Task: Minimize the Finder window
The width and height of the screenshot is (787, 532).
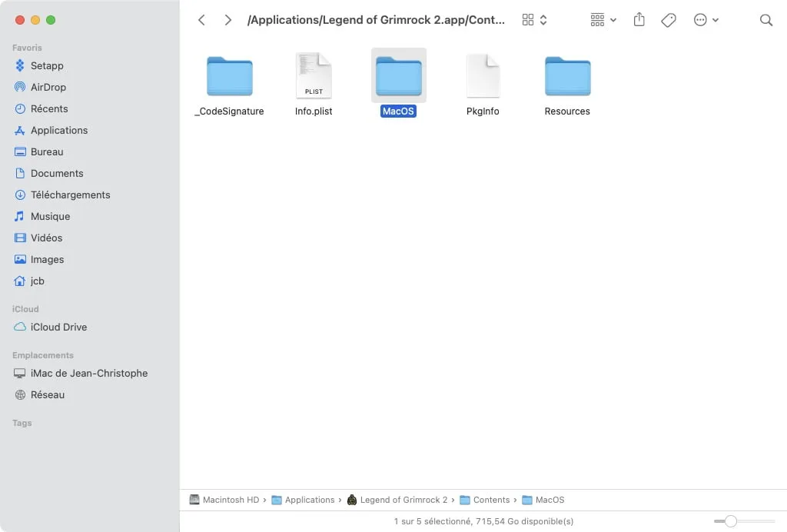Action: click(x=35, y=20)
